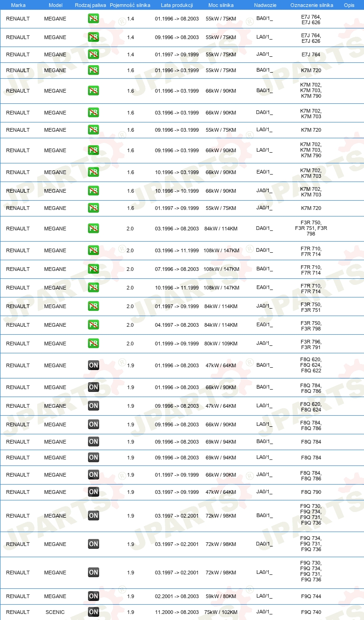Click the 03.1996 -> 03.1999 date cell
364x620 pixels.
[x=177, y=113]
